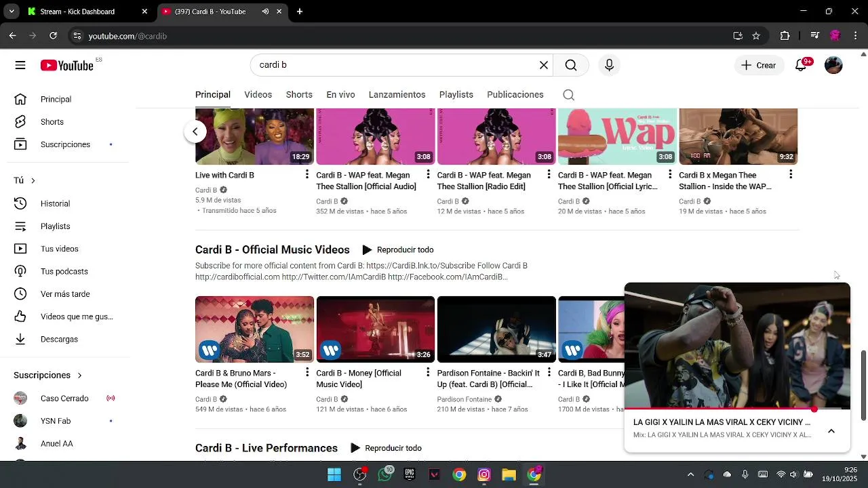Search within the Cardi B channel
868x488 pixels.
click(569, 95)
